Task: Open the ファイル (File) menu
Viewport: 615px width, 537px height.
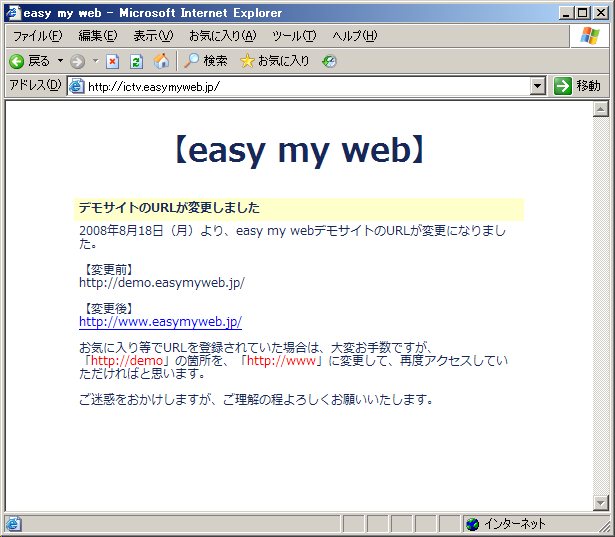Action: point(37,36)
